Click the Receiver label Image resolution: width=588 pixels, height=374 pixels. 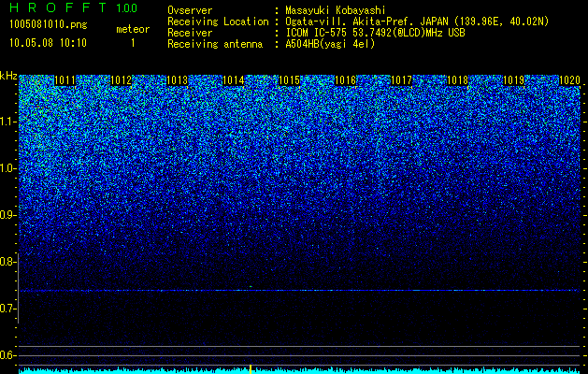click(190, 33)
